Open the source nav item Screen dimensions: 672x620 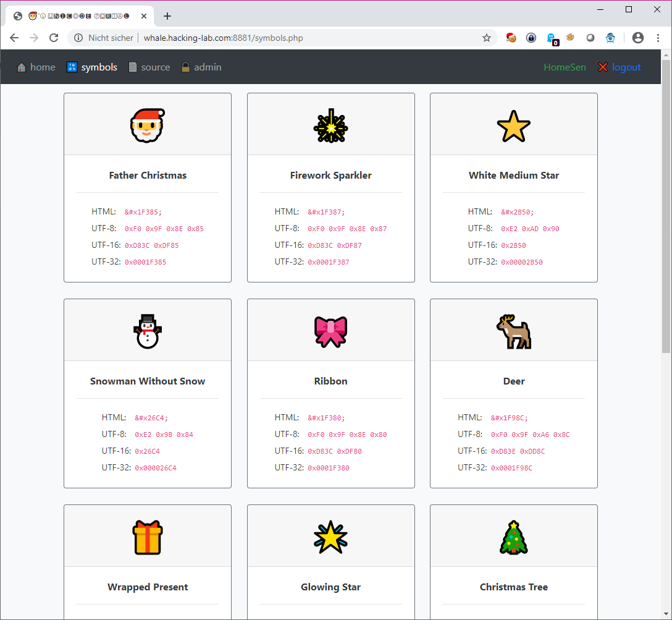click(149, 67)
